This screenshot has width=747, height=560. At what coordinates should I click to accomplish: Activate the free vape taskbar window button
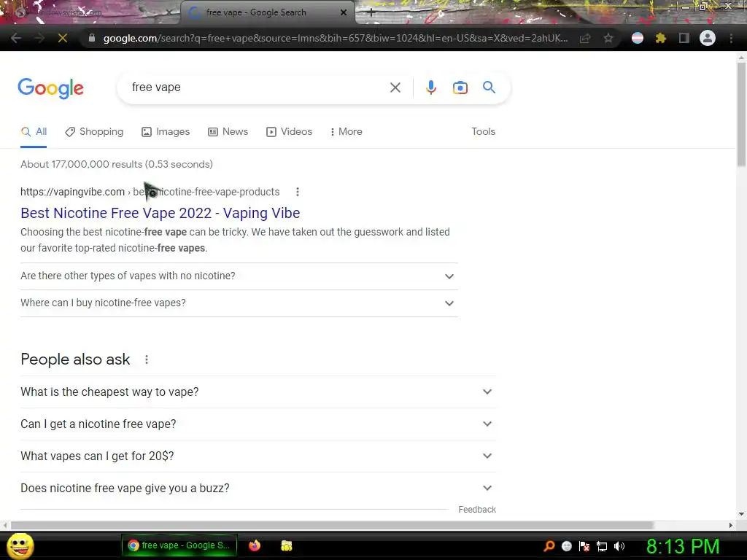(x=179, y=545)
